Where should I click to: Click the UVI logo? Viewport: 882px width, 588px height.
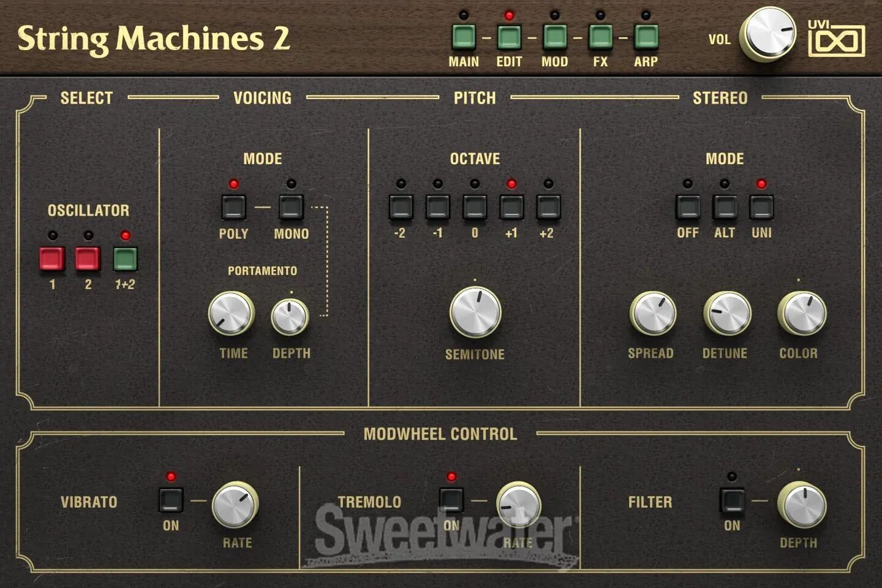836,38
